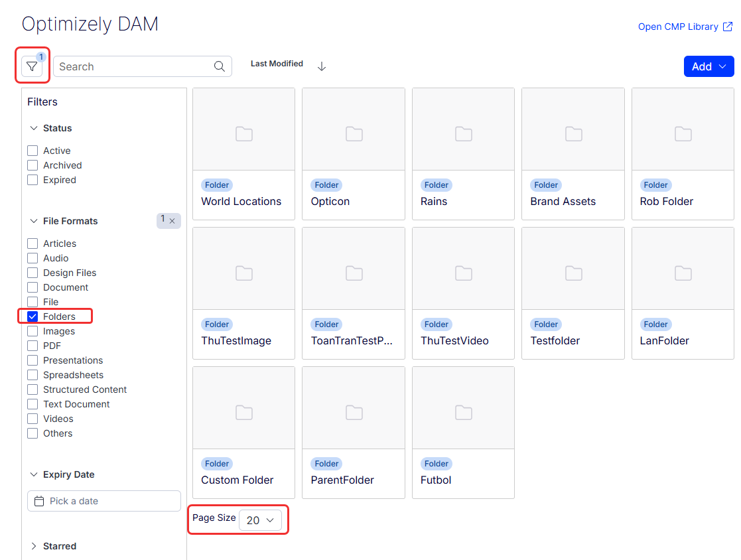Open the Rob Folder folder icon
This screenshot has height=560, width=741.
[x=683, y=134]
